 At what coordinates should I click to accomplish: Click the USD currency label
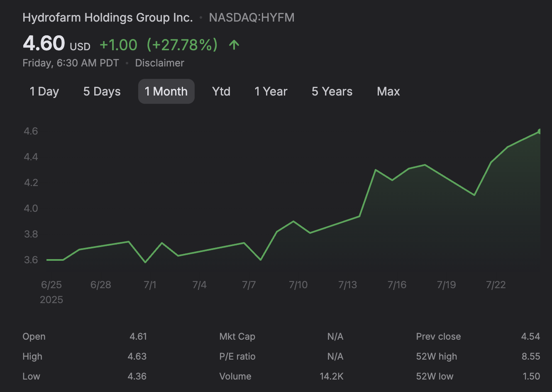point(80,47)
